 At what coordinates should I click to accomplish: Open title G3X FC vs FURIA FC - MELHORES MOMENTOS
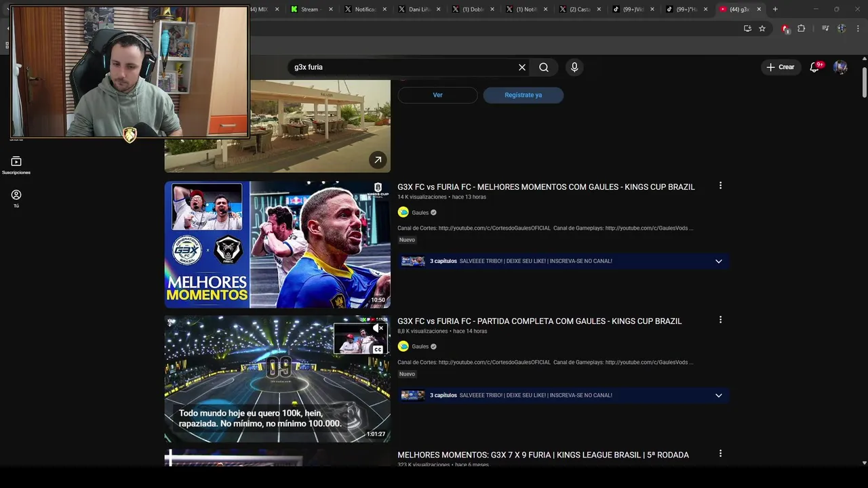tap(546, 187)
